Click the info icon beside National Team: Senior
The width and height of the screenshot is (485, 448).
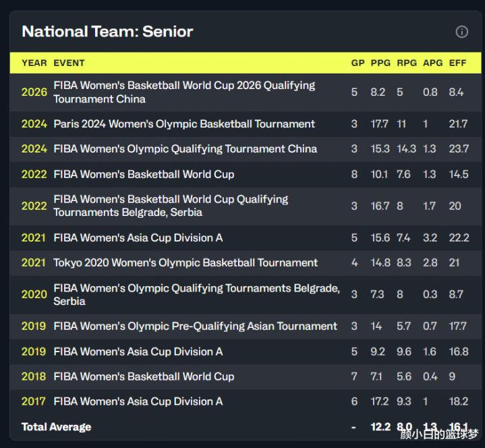[x=462, y=32]
